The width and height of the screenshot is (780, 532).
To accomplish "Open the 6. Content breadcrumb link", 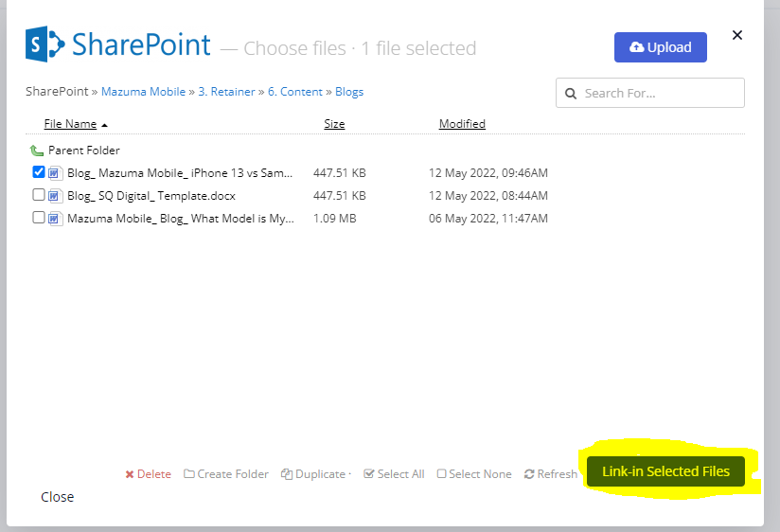I will point(295,92).
